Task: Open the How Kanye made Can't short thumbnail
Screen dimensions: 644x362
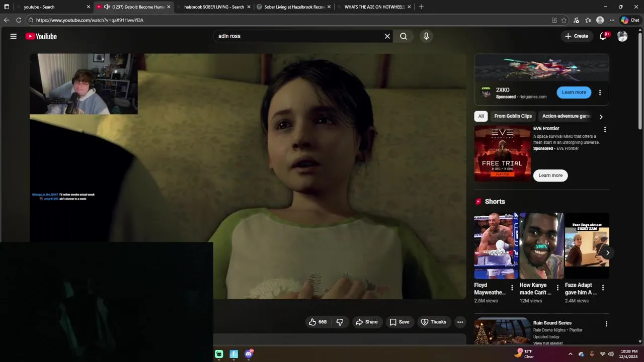Action: click(x=541, y=246)
